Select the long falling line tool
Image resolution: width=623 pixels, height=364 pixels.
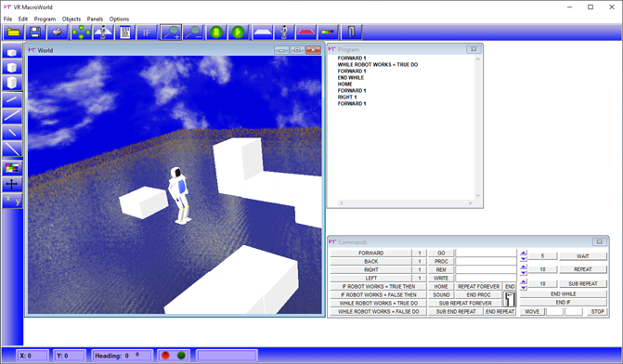12,149
